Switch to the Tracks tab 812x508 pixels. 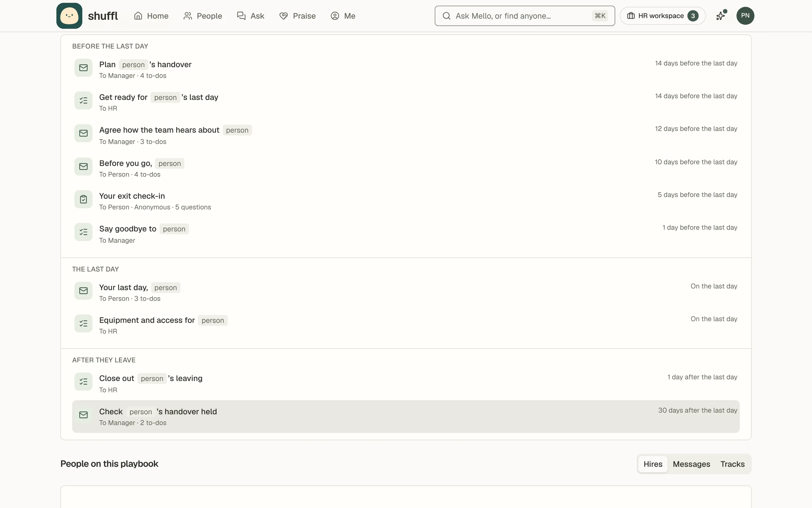(732, 464)
